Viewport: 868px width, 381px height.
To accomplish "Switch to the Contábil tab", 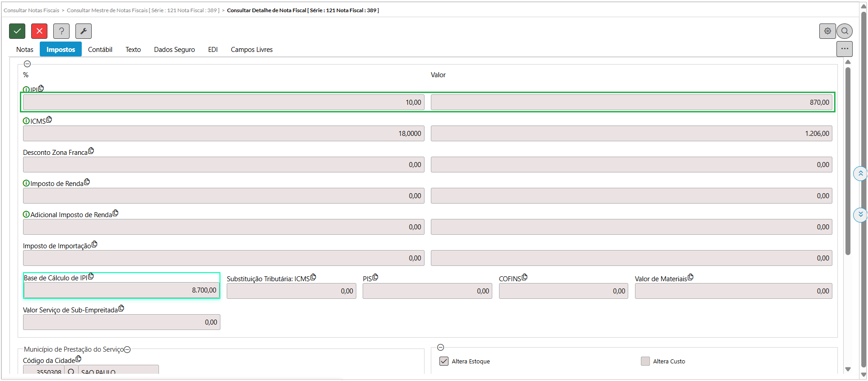I will click(100, 50).
